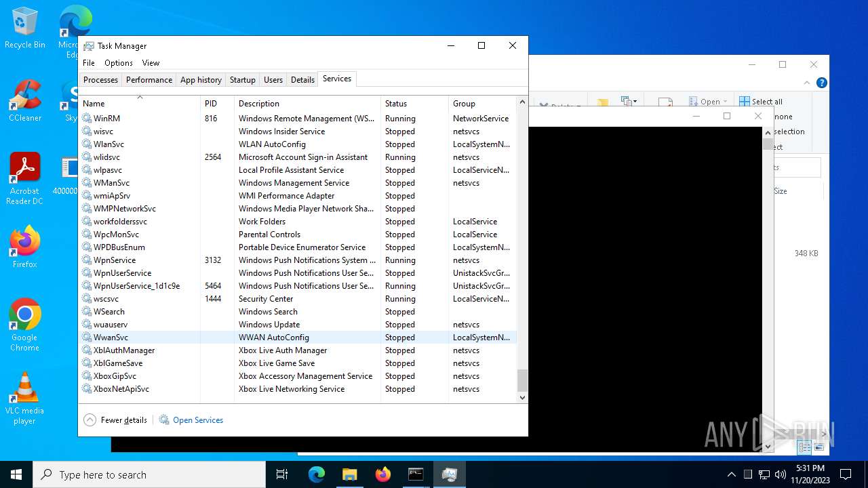This screenshot has width=868, height=488.
Task: Sort services by the Status column
Action: (x=414, y=104)
